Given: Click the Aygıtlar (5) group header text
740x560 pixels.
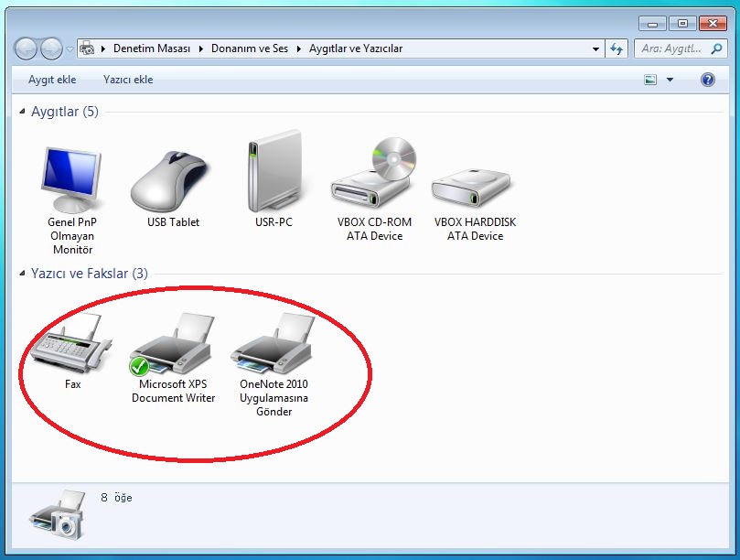Looking at the screenshot, I should (65, 112).
